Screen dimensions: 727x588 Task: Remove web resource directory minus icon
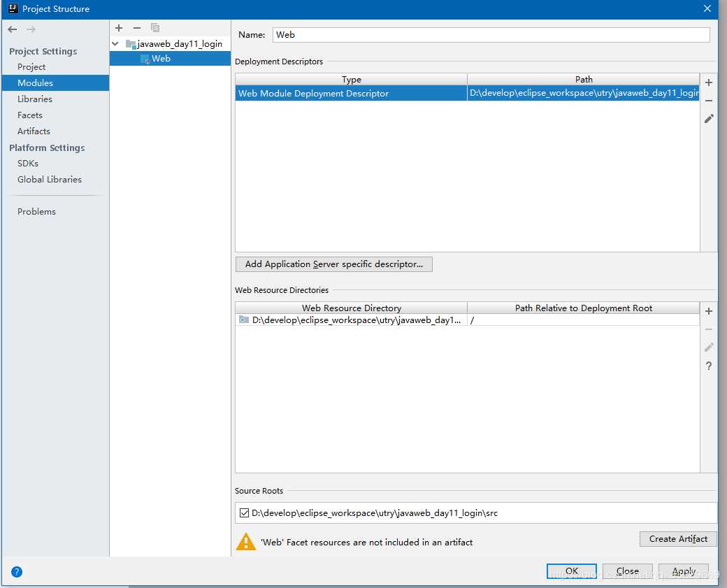(708, 329)
